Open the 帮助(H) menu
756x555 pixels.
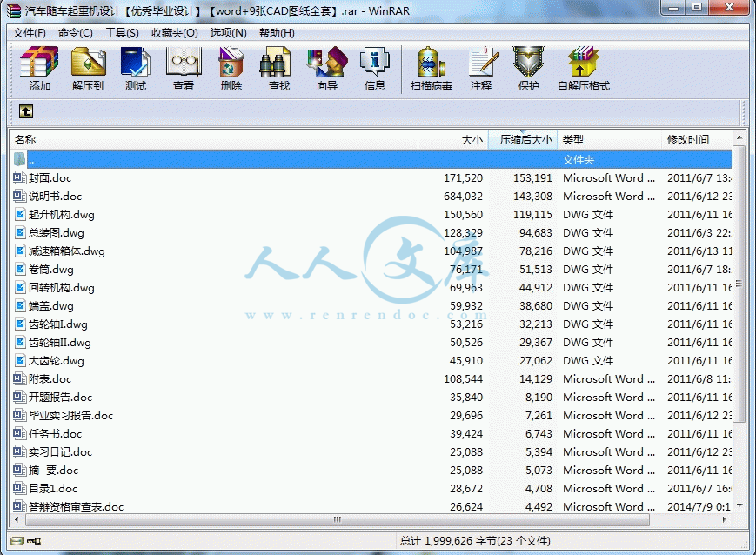[x=277, y=33]
